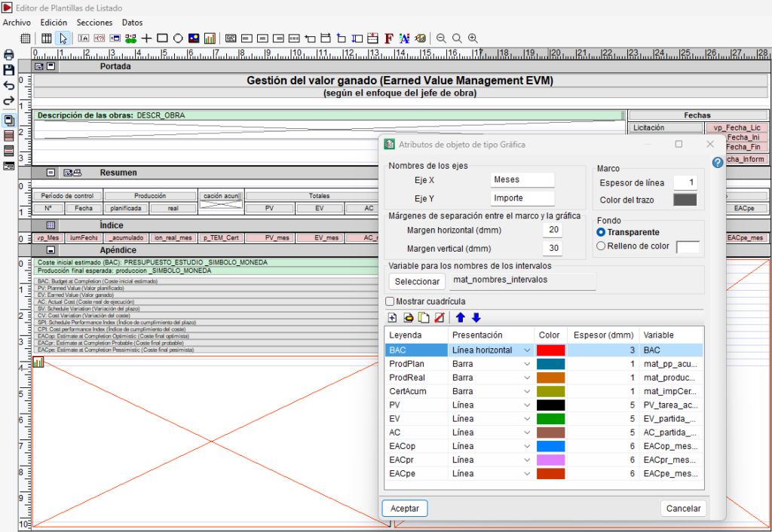Click the zoom in magnifier icon
The height and width of the screenshot is (532, 772).
(x=473, y=38)
